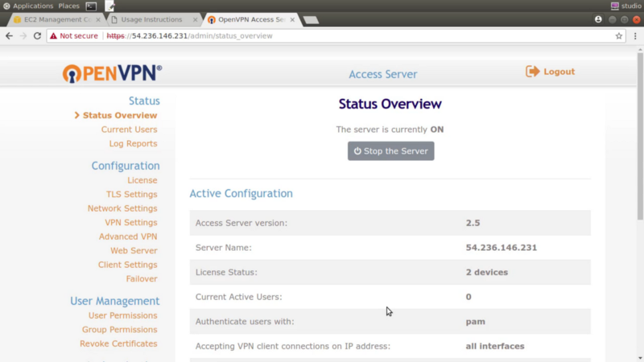This screenshot has width=644, height=362.
Task: Click the Active Configuration heading
Action: pyautogui.click(x=241, y=193)
